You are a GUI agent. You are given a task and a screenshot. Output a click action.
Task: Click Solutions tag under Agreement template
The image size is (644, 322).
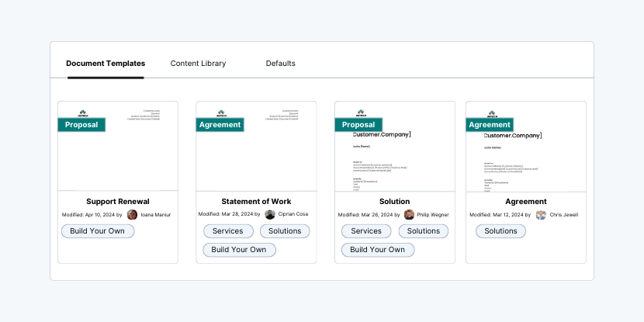pyautogui.click(x=500, y=231)
